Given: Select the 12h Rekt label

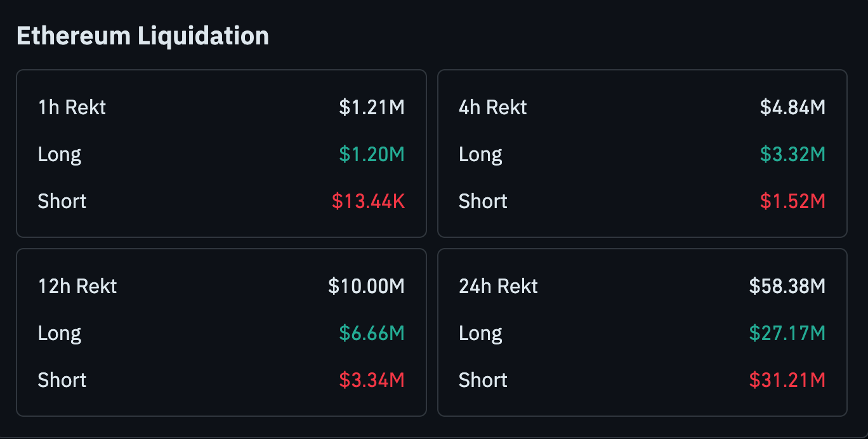Looking at the screenshot, I should [77, 286].
